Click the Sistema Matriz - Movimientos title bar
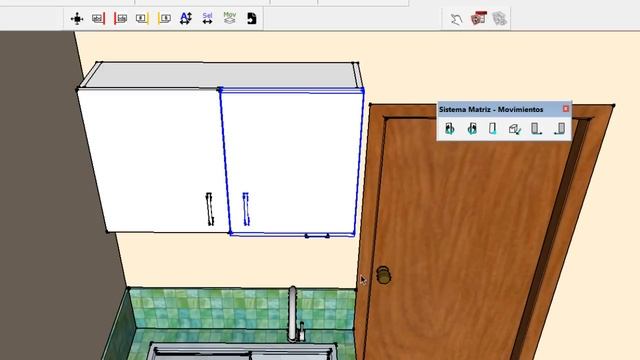 click(491, 109)
